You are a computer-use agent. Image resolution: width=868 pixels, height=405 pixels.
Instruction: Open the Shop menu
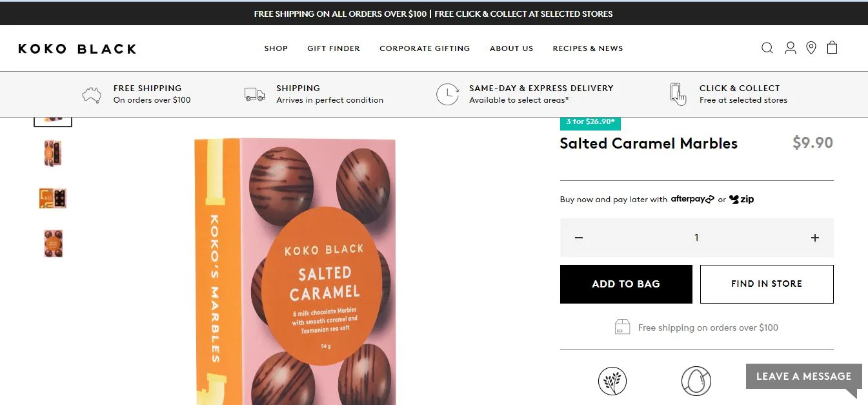276,48
